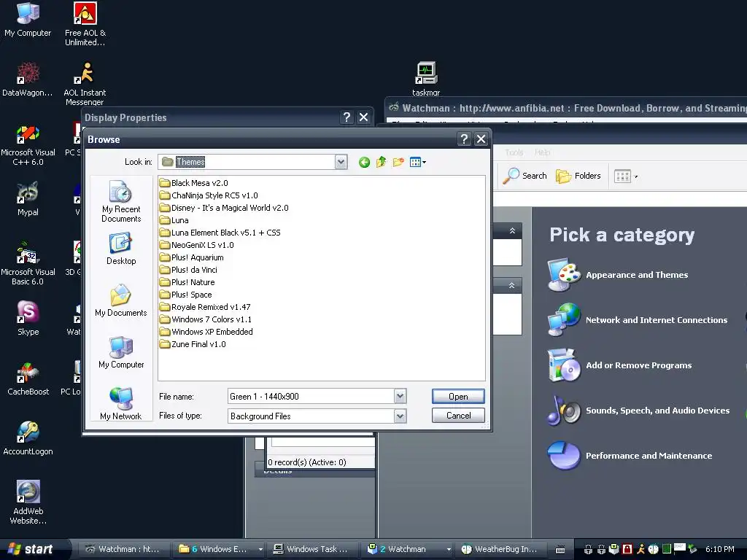This screenshot has height=560, width=747.
Task: Open AOL Instant Messenger desktop icon
Action: (85, 84)
